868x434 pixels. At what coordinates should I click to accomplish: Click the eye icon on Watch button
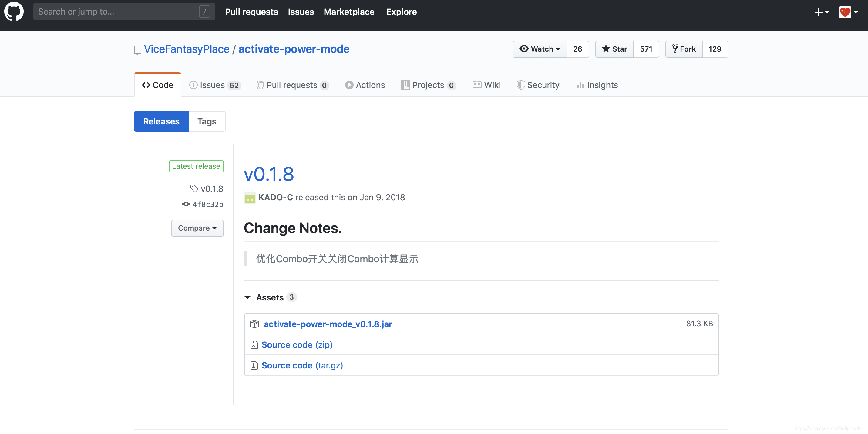524,49
